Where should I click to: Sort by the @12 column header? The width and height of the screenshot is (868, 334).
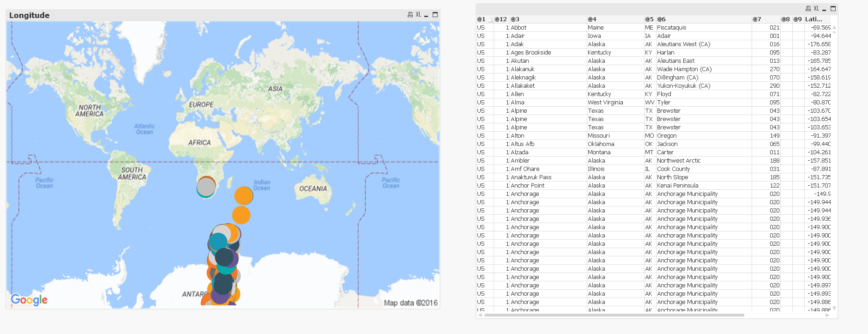pos(501,19)
